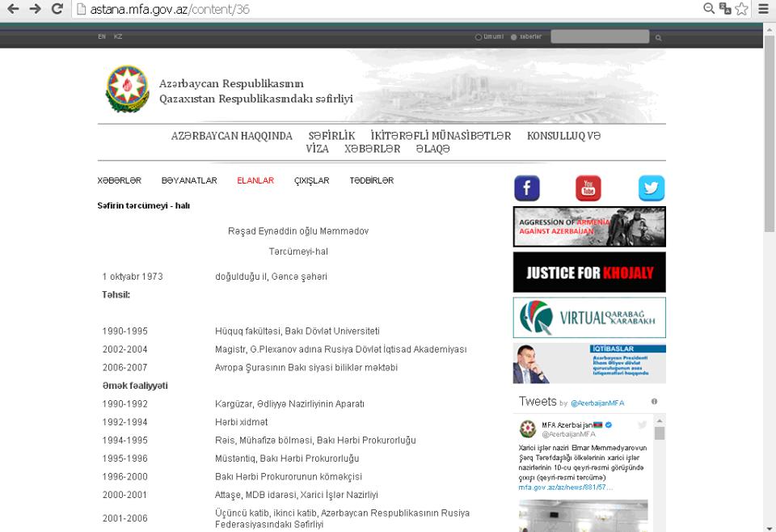Open the YouTube channel icon

[588, 188]
